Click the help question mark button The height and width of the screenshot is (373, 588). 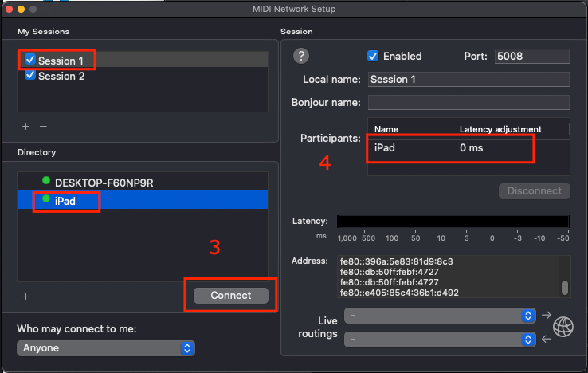click(301, 56)
